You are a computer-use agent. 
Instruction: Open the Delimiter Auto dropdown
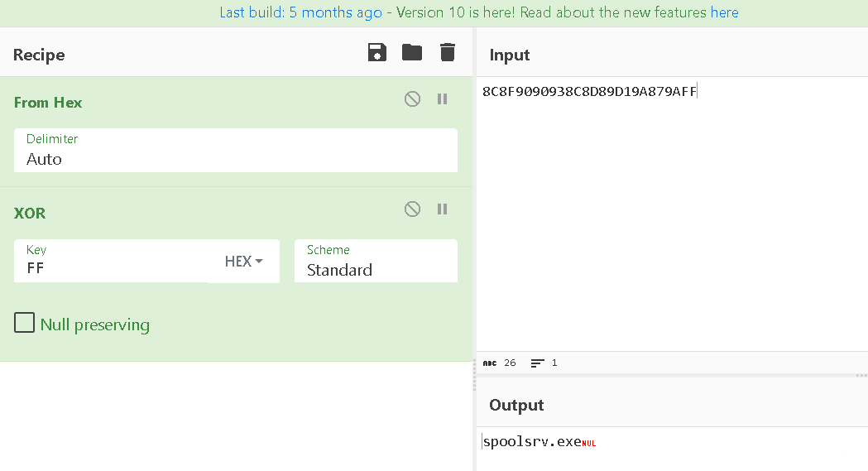pyautogui.click(x=236, y=151)
